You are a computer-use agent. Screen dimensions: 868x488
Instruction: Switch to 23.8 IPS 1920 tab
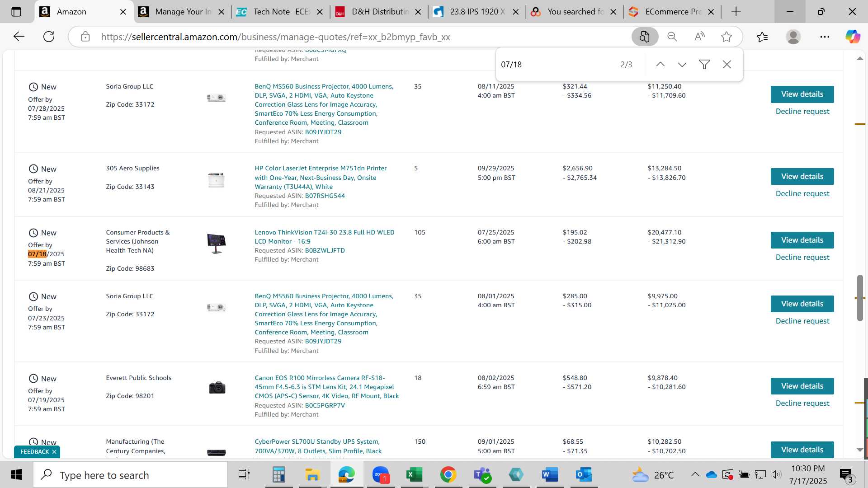point(477,12)
